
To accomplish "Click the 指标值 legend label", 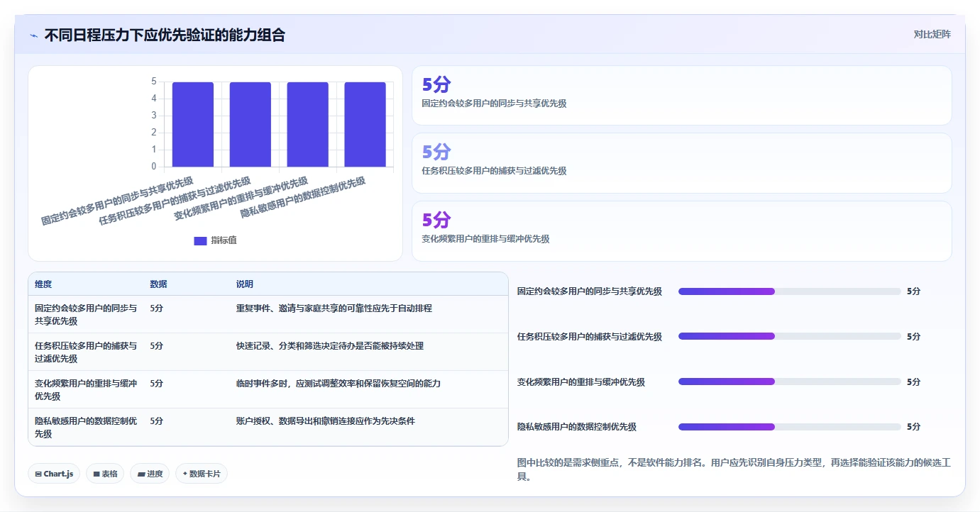I will click(x=224, y=240).
